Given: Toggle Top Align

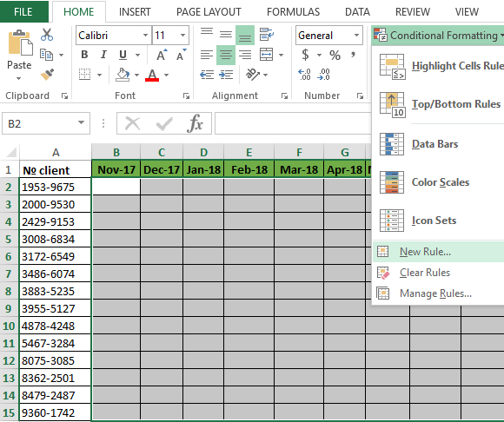Looking at the screenshot, I should (207, 31).
